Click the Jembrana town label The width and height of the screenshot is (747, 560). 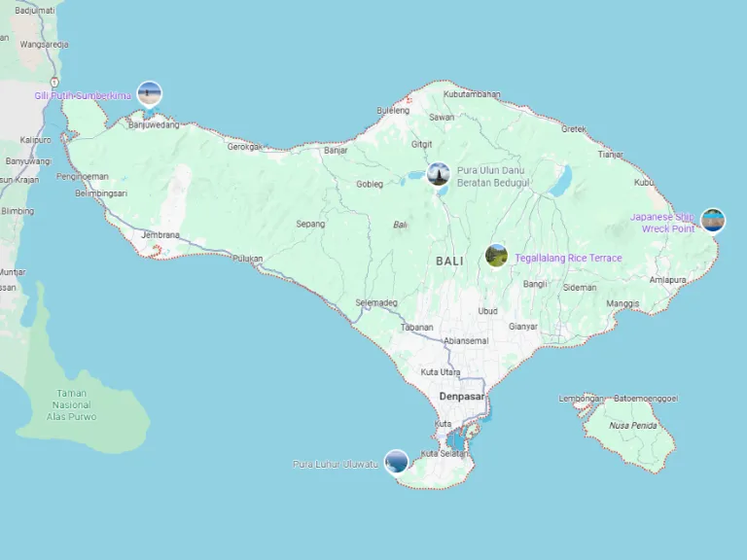(x=160, y=235)
